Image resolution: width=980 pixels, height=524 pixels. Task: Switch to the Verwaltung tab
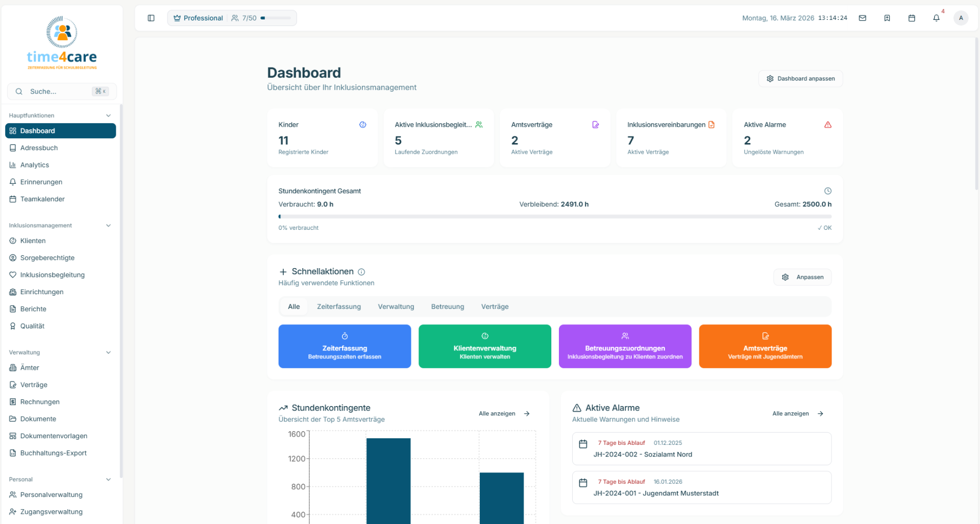click(396, 306)
